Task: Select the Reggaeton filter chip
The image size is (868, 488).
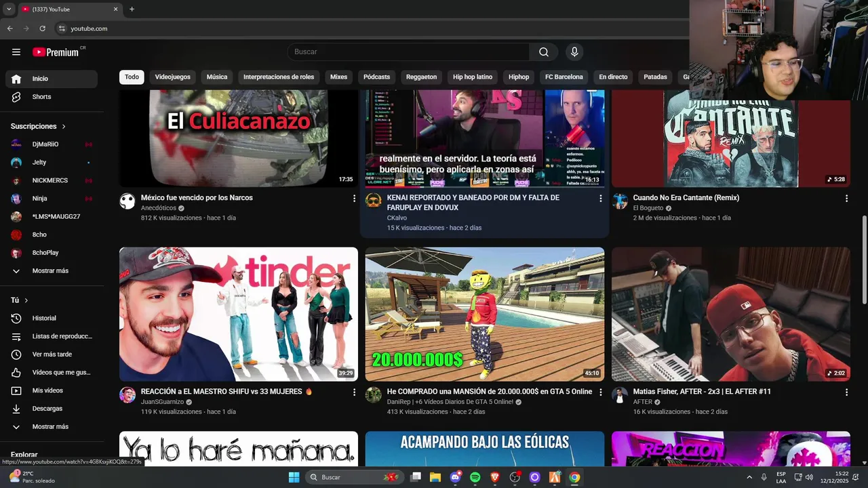Action: pos(421,77)
